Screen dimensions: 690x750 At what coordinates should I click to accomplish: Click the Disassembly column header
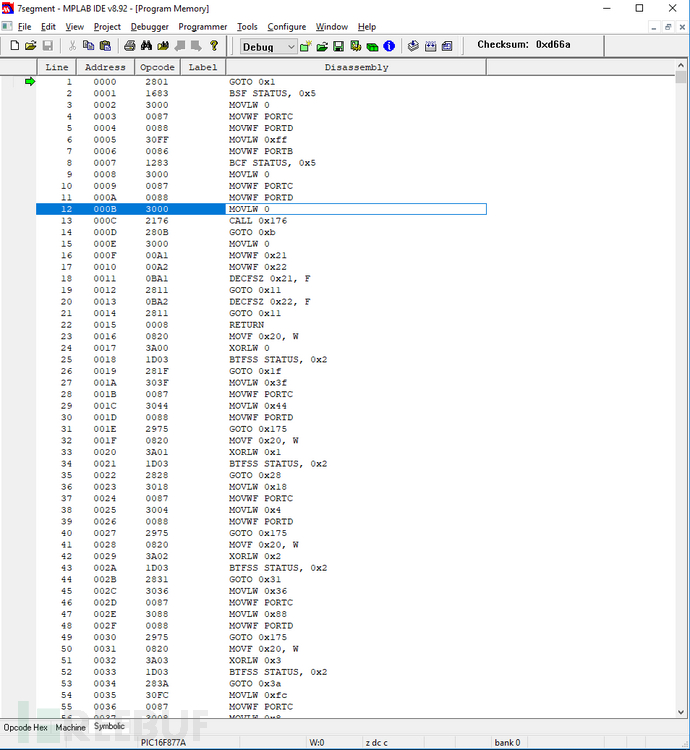[x=356, y=67]
